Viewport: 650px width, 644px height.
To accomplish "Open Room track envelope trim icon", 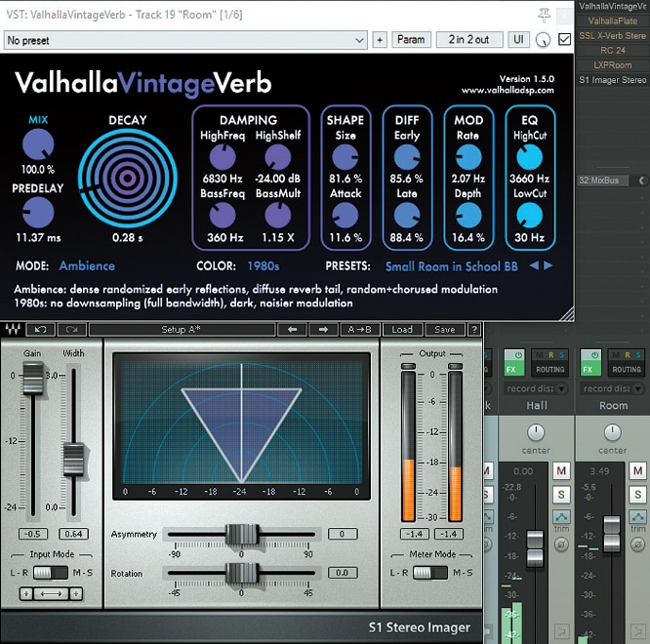I will click(638, 517).
